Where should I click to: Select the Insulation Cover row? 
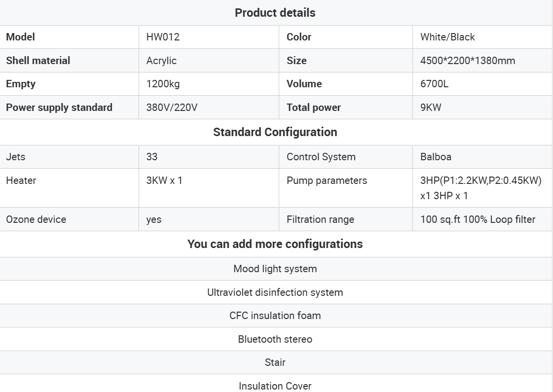click(275, 386)
